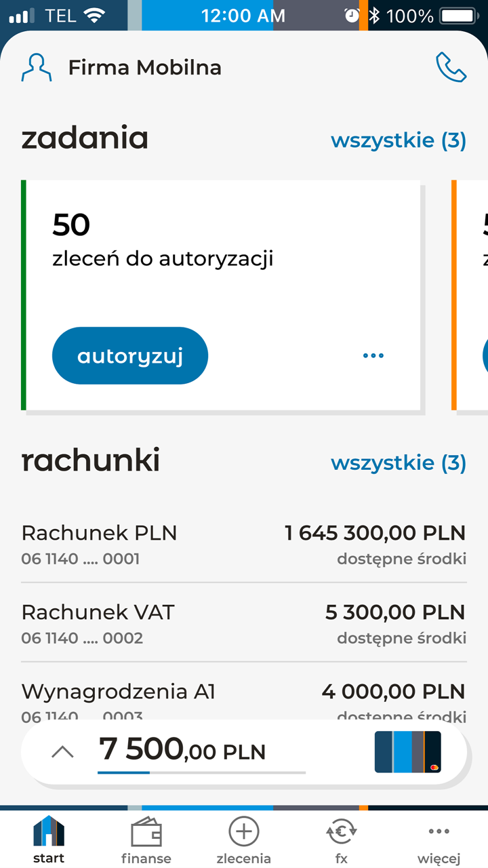Tap the phone contact icon

[x=451, y=67]
